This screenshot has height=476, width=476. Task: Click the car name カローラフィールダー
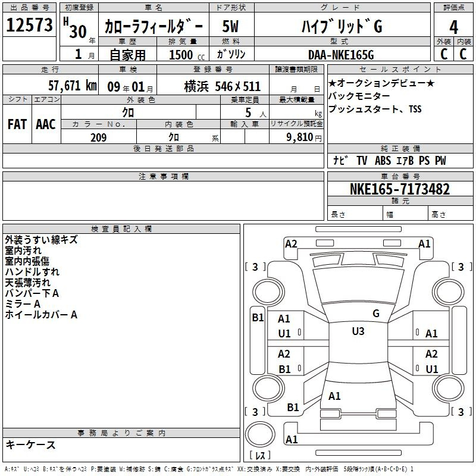[154, 27]
